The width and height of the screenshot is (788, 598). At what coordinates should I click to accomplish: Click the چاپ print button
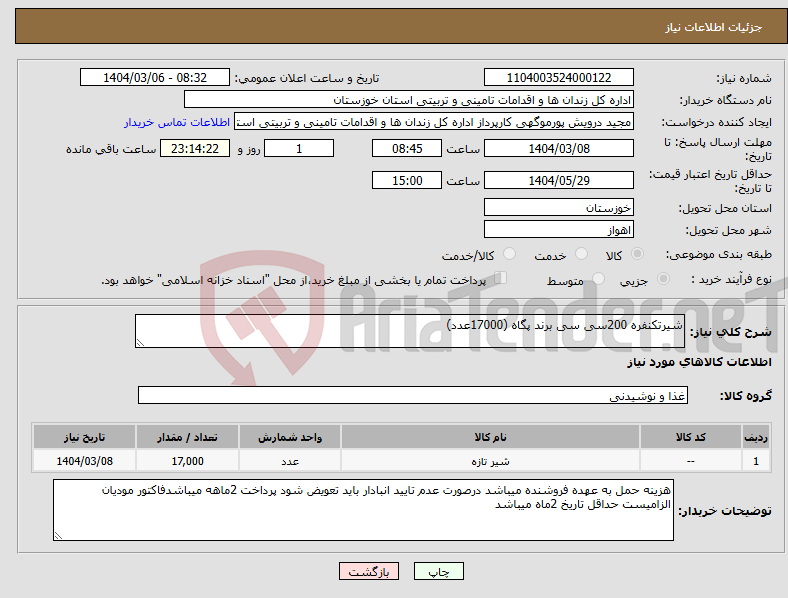click(x=439, y=571)
